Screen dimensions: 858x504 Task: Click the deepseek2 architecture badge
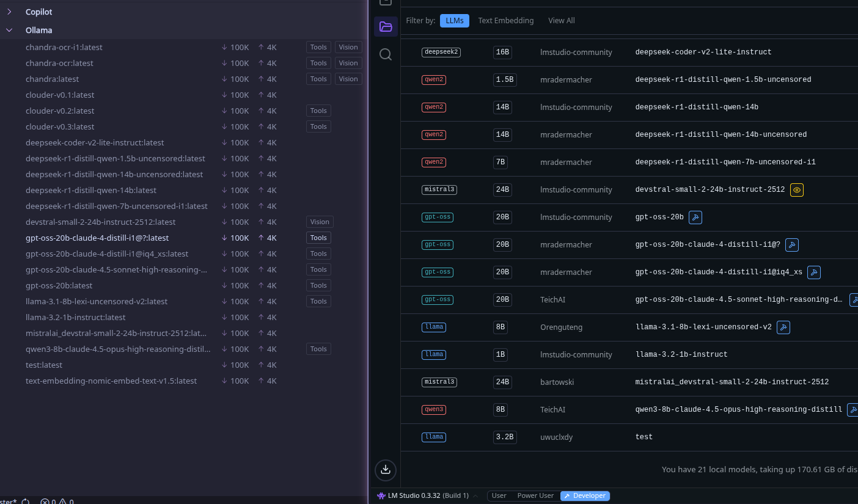click(x=441, y=53)
